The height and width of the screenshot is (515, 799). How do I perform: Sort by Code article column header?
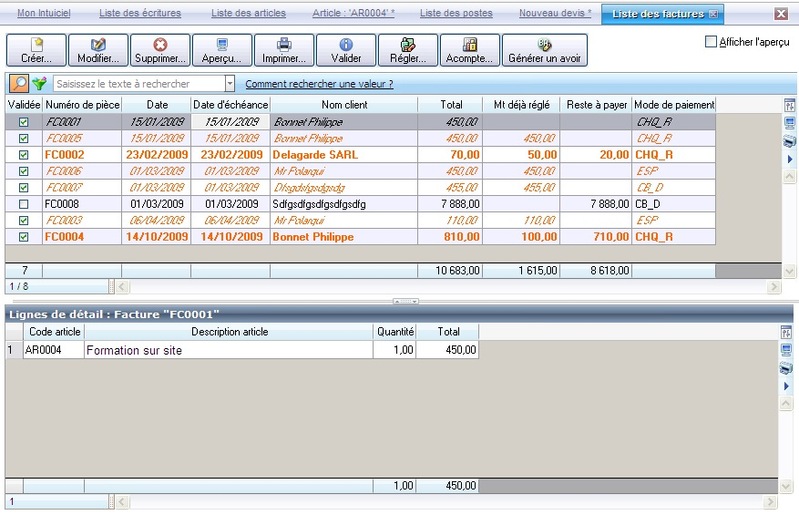[54, 332]
